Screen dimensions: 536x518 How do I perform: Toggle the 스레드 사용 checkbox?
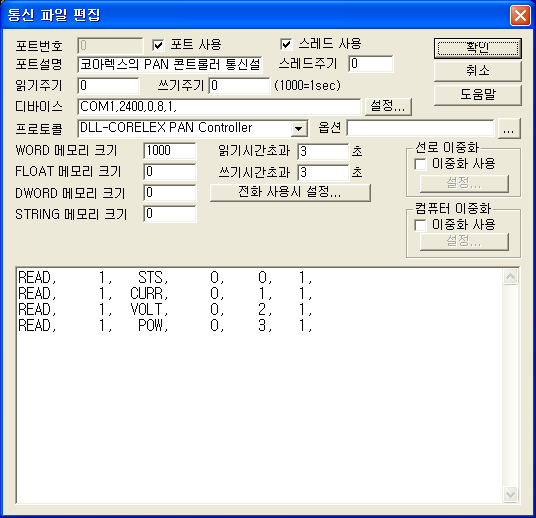[x=286, y=44]
